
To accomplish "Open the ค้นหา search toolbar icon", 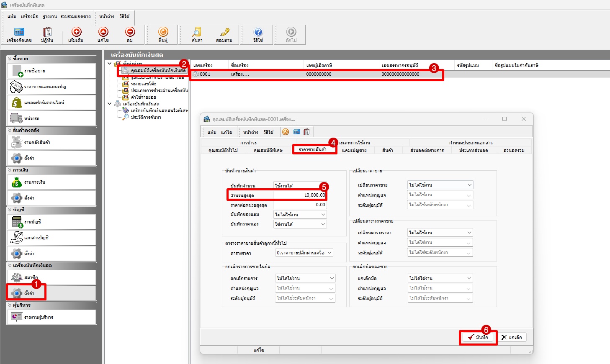I will (x=197, y=33).
